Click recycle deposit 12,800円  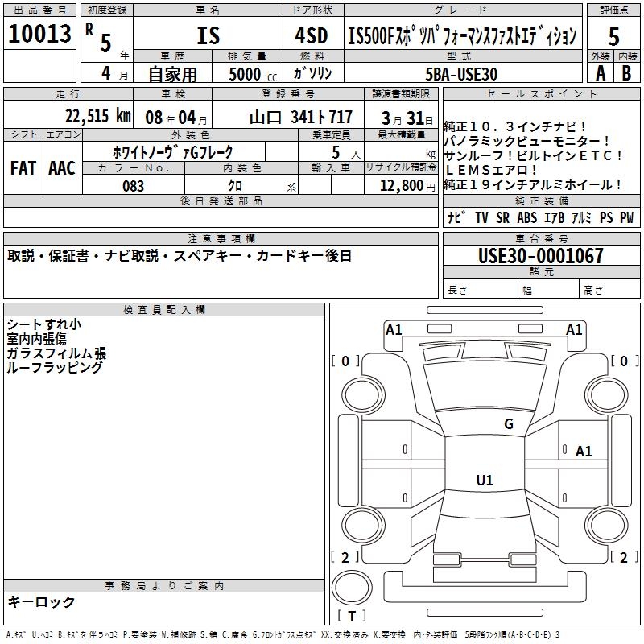[x=407, y=185]
